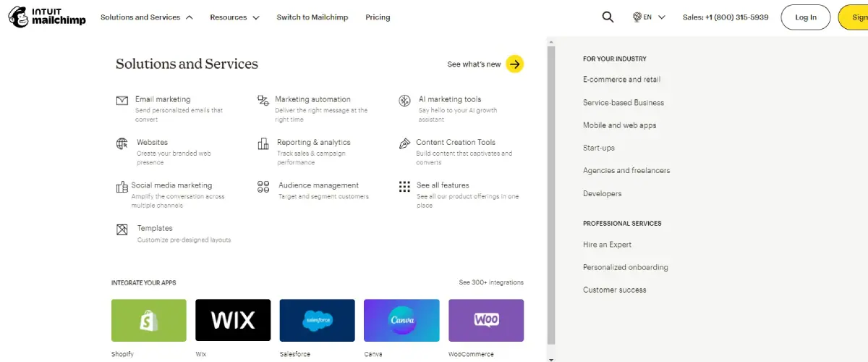
Task: Click the Reporting & analytics chart icon
Action: pos(263,143)
